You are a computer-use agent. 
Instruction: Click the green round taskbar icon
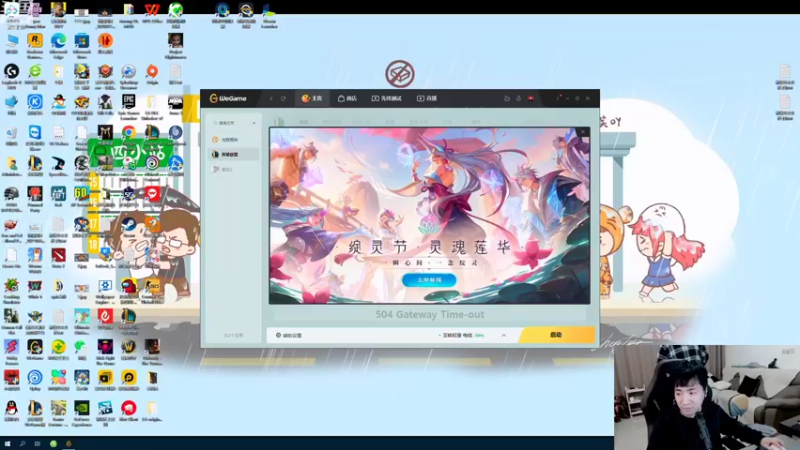pos(53,444)
